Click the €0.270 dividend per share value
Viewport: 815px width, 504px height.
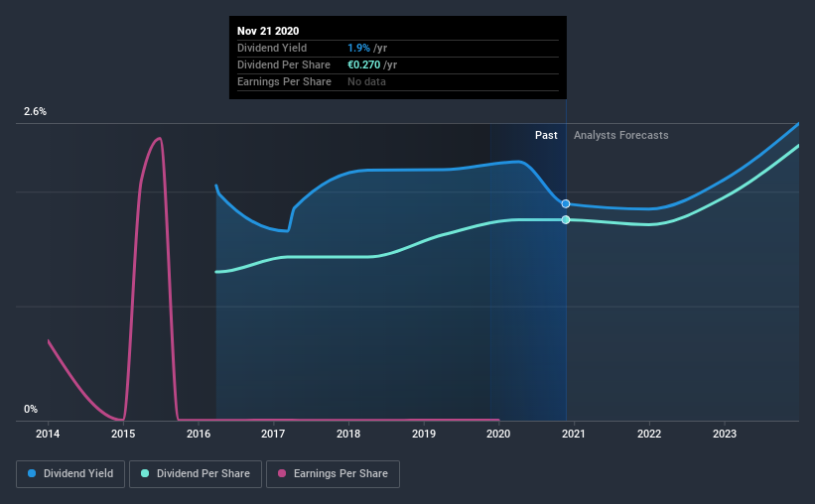coord(364,64)
